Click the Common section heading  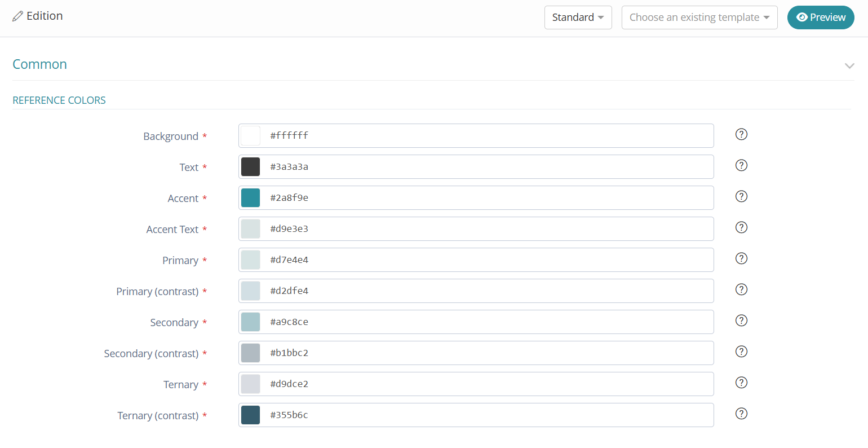(40, 64)
